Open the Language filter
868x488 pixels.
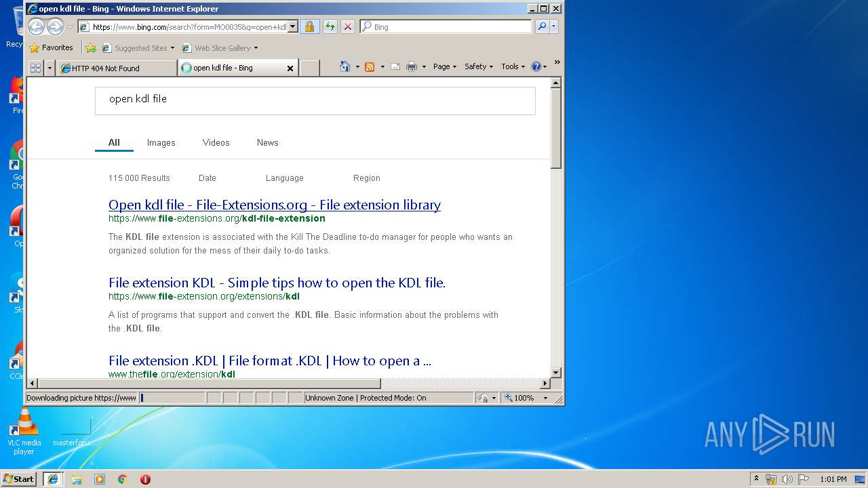pos(285,178)
